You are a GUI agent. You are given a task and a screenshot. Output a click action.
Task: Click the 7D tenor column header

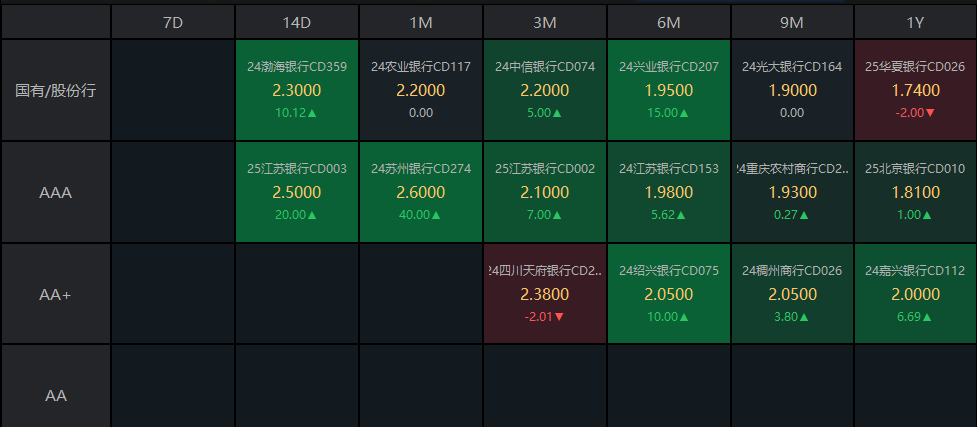(173, 22)
